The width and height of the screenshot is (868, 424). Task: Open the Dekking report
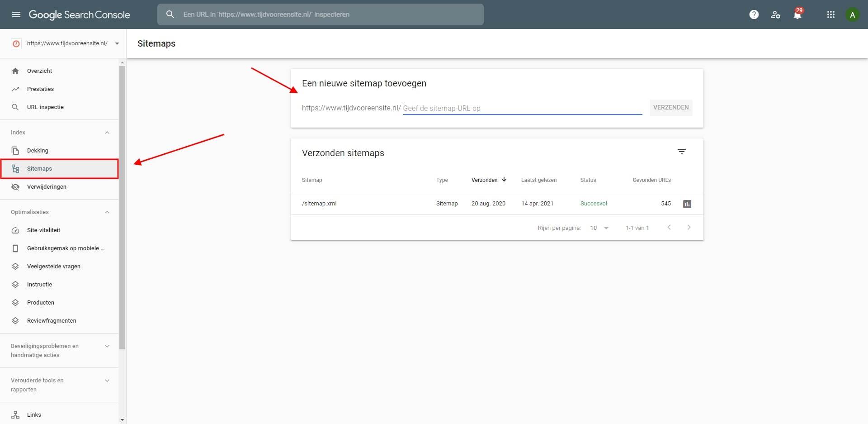coord(59,151)
